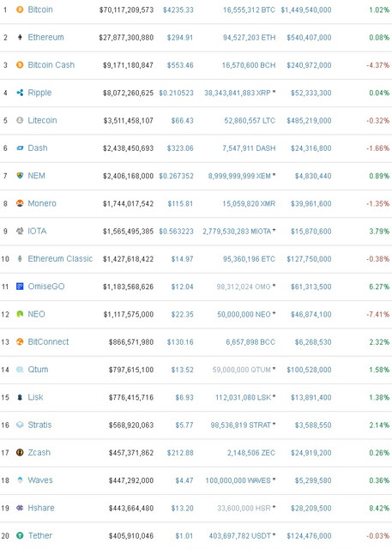Click Tether volume $124,476,000
This screenshot has height=549, width=392.
point(309,535)
